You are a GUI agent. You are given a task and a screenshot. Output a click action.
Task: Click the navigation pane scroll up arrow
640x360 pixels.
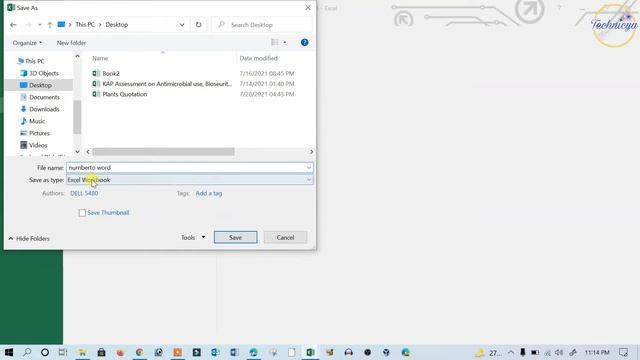pos(77,56)
